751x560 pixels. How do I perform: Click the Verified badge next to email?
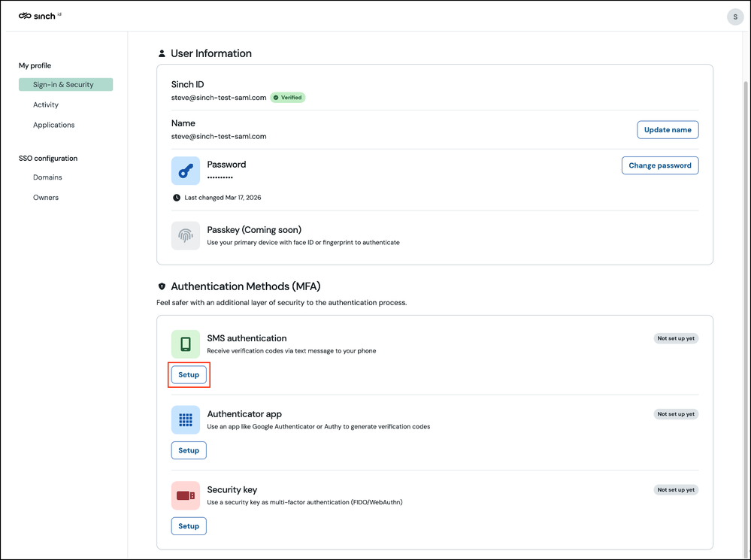tap(288, 97)
